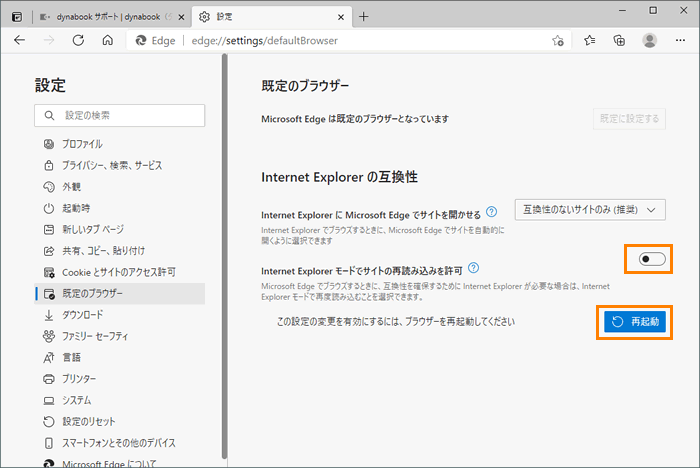Open the collections icon
Image resolution: width=700 pixels, height=468 pixels.
pyautogui.click(x=619, y=41)
